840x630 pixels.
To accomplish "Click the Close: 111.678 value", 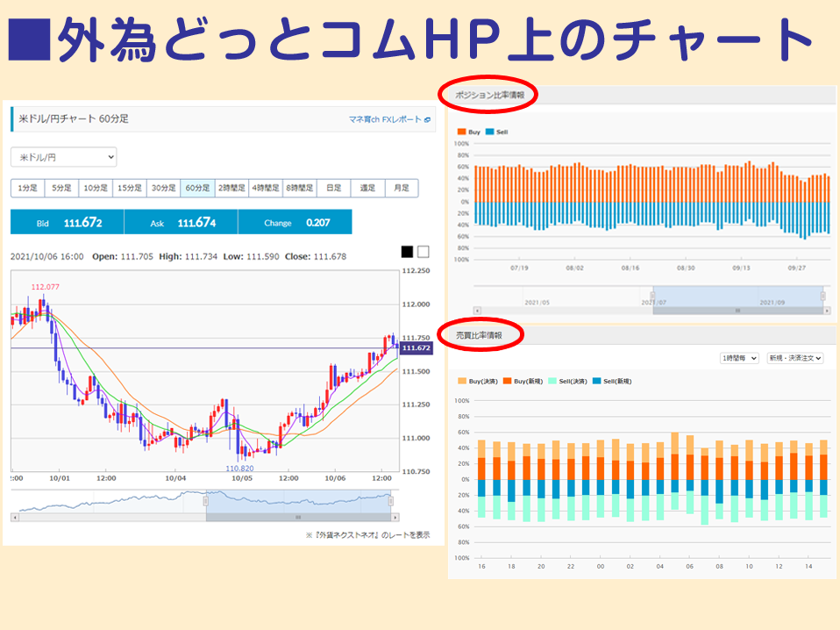I will [x=316, y=257].
